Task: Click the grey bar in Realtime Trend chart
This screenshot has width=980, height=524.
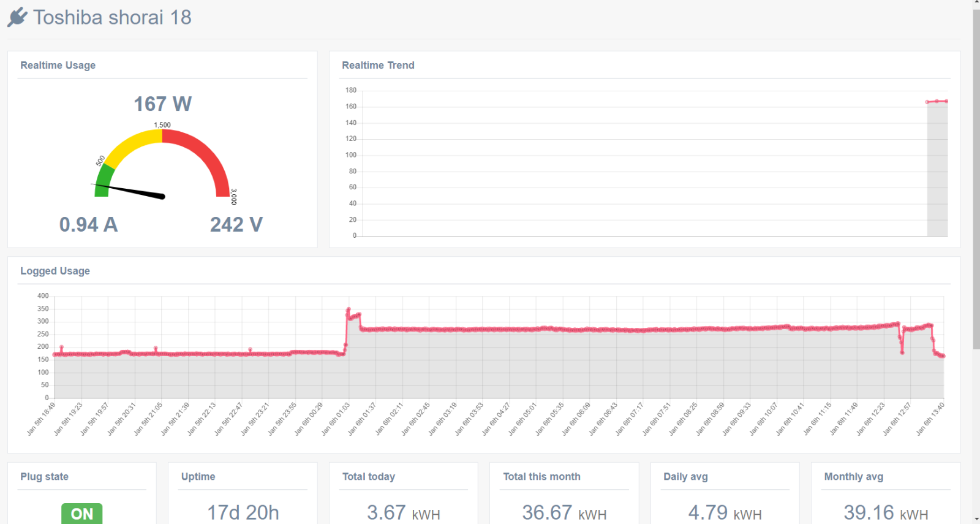Action: tap(937, 169)
